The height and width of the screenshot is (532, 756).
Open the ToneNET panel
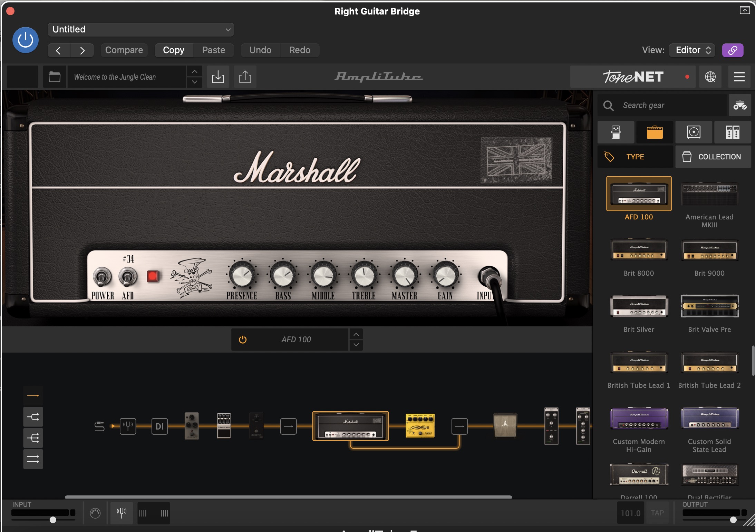(633, 77)
